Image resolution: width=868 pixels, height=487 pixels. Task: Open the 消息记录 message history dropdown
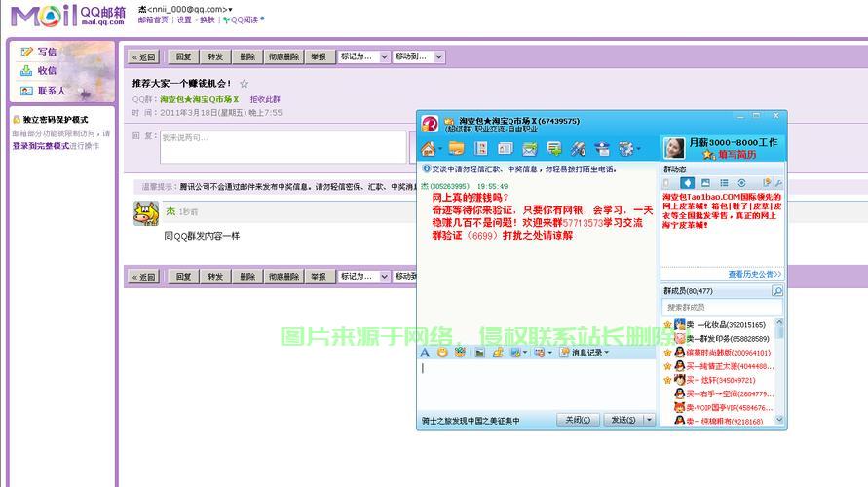point(585,353)
